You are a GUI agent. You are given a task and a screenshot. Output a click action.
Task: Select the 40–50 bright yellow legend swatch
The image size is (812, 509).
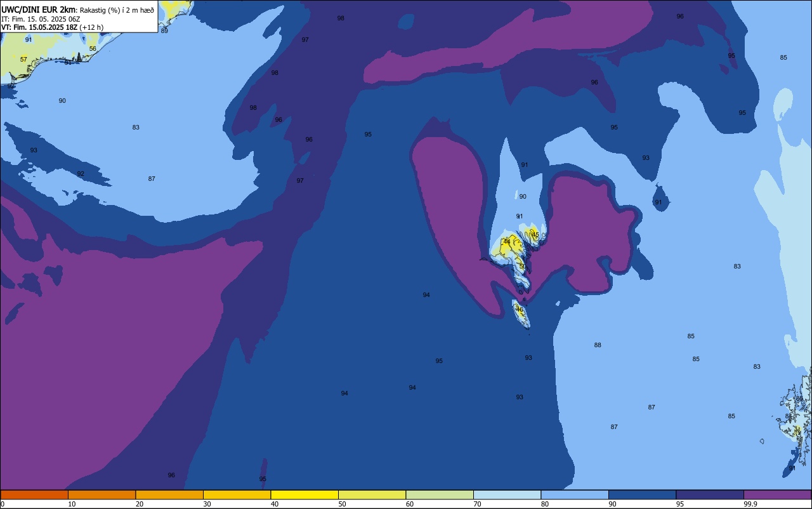(x=304, y=494)
